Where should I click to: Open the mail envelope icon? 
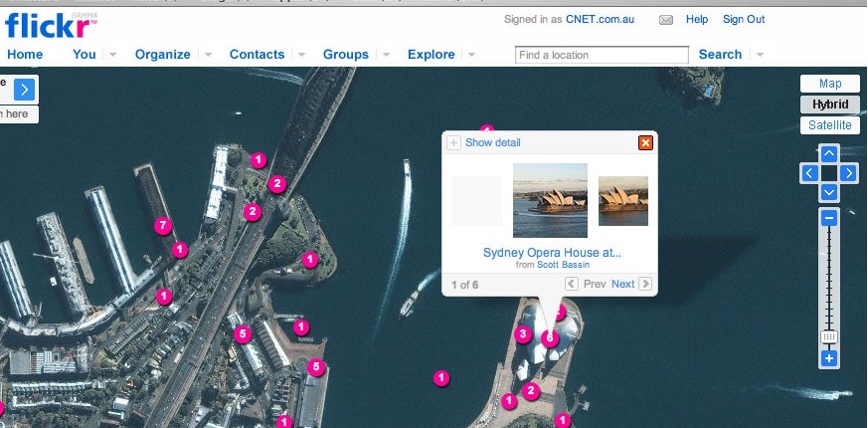click(666, 20)
